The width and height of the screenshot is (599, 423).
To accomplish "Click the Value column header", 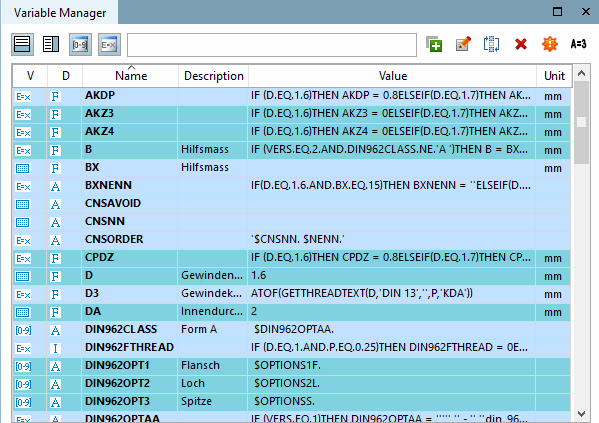I will pos(392,76).
